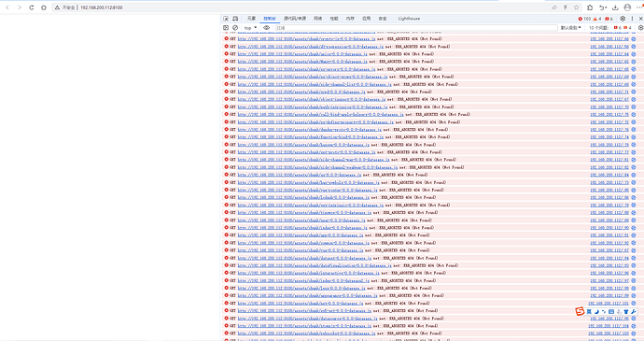Image resolution: width=644 pixels, height=341 pixels.
Task: Click the AI explain icon on dataVisualization row
Action: point(634,265)
